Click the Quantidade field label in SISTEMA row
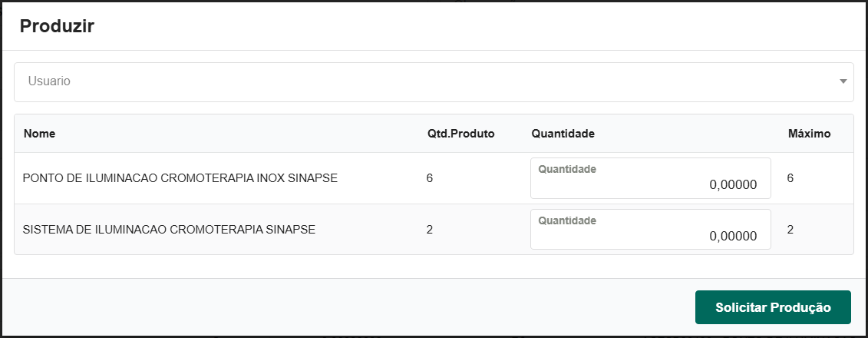The height and width of the screenshot is (338, 868). click(x=567, y=220)
